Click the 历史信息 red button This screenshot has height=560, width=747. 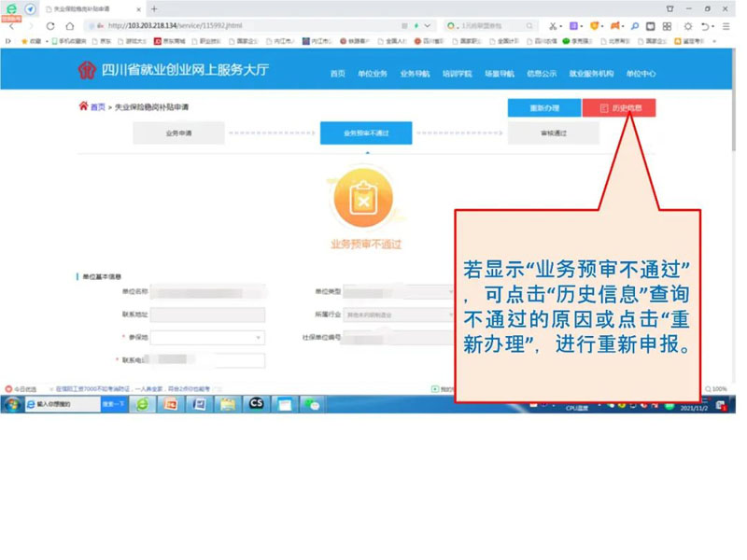(x=619, y=108)
